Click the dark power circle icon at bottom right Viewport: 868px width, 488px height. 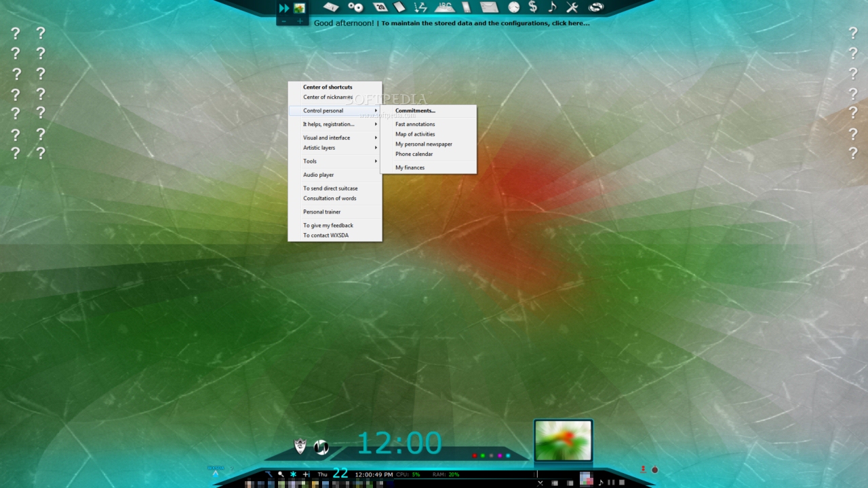click(655, 470)
